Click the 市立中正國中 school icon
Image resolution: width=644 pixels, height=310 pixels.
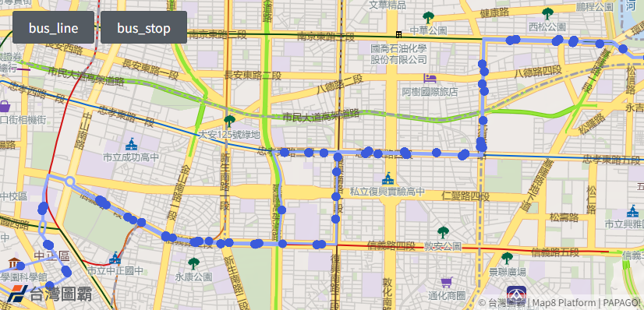pos(115,259)
